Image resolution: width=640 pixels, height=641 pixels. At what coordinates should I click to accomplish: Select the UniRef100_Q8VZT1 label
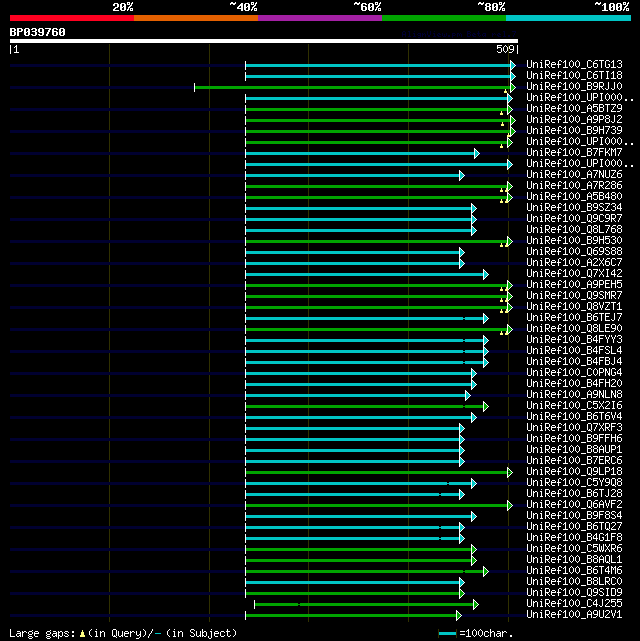point(574,307)
